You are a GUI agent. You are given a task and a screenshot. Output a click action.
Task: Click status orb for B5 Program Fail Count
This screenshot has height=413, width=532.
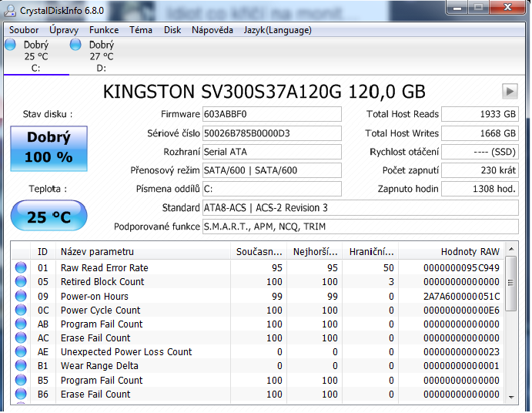(21, 380)
